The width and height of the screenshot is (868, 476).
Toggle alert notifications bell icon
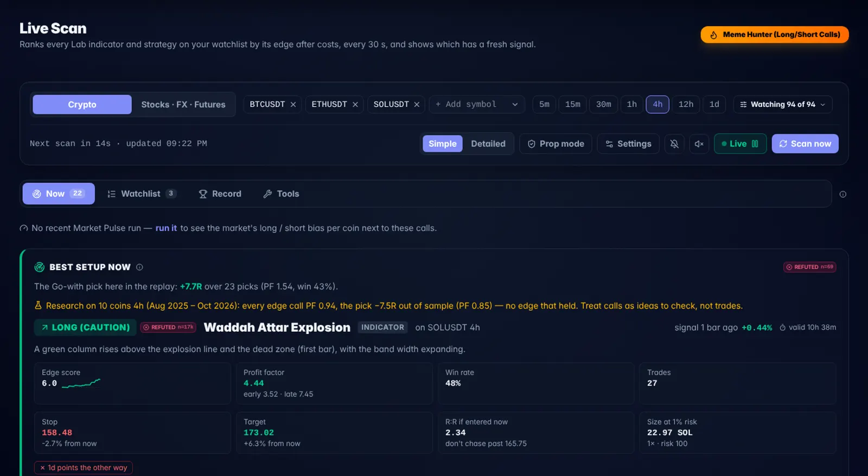[x=674, y=144]
